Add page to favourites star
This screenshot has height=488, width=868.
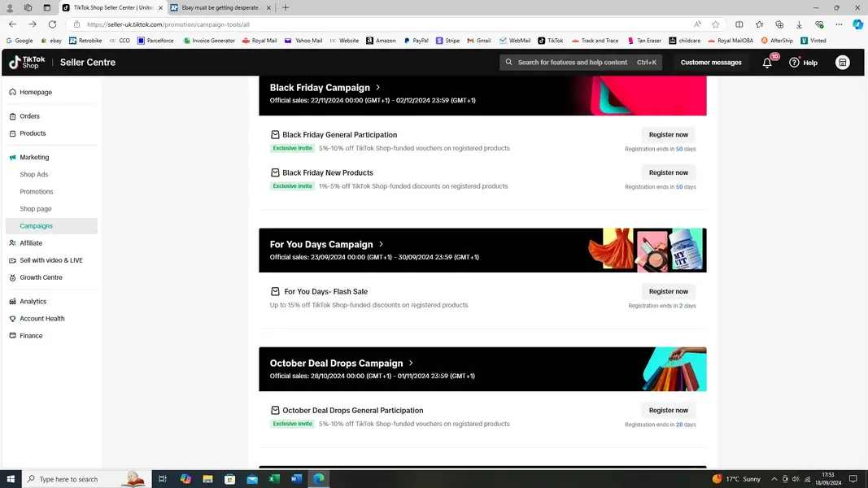click(x=715, y=24)
